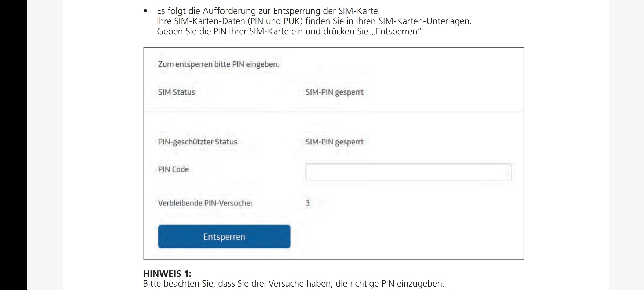
Task: Select the PIN-geschützter Status label
Action: coord(197,142)
